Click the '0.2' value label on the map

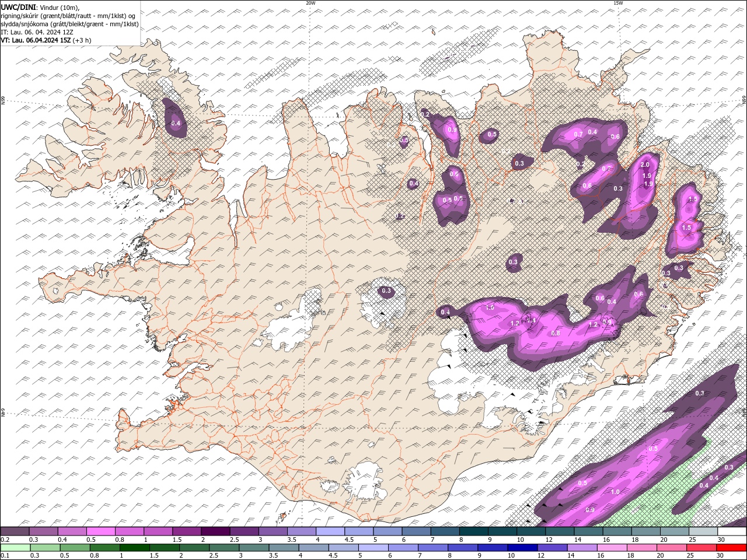point(425,114)
